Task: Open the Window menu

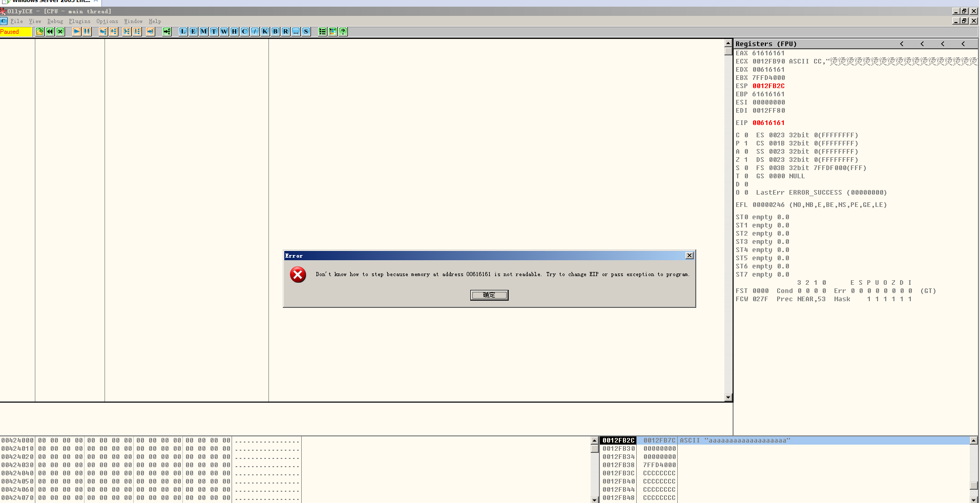Action: 133,22
